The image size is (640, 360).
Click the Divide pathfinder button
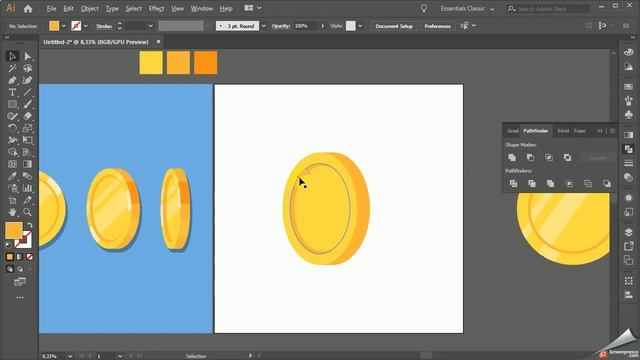513,184
